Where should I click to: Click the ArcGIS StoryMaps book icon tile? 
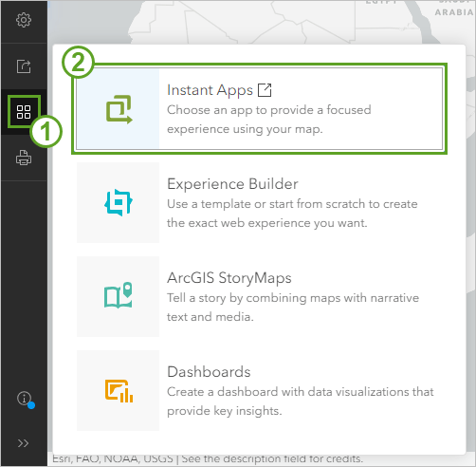point(118,296)
